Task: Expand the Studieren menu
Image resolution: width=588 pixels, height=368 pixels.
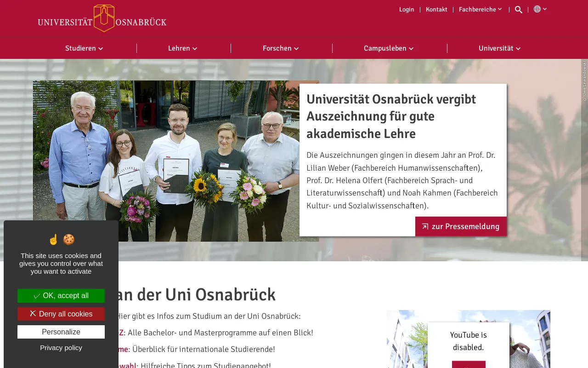Action: coord(84,48)
